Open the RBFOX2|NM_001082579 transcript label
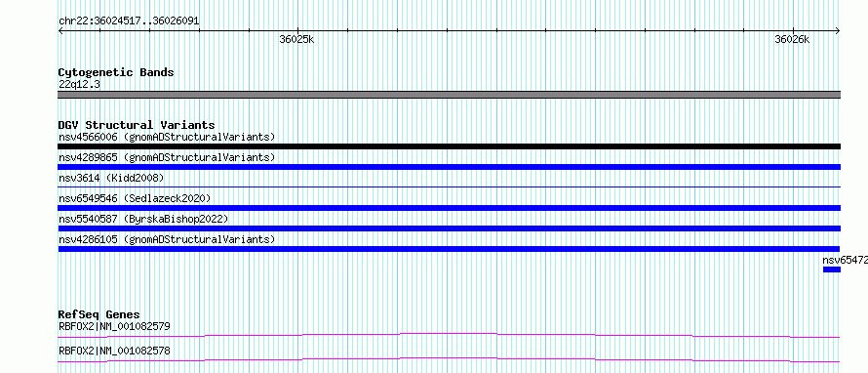The height and width of the screenshot is (373, 868). 114,326
